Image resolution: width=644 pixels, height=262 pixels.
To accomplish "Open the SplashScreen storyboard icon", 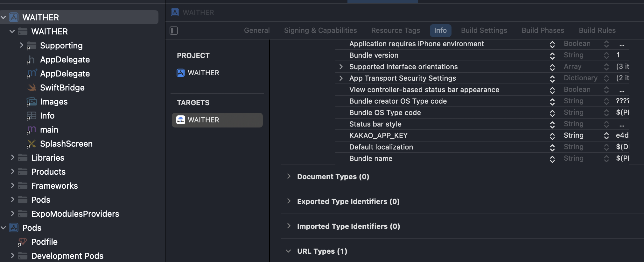I will coord(31,143).
